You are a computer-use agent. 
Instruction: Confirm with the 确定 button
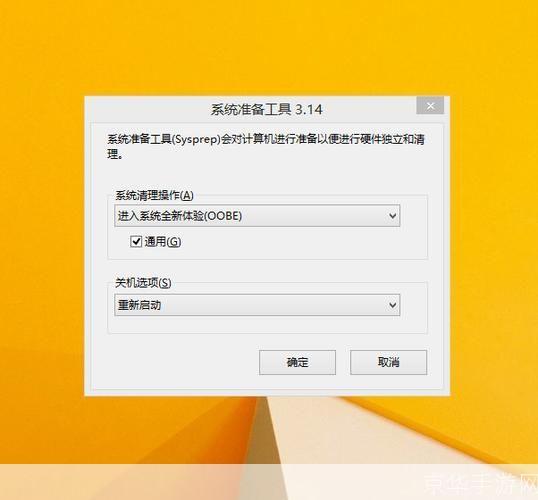click(x=297, y=362)
